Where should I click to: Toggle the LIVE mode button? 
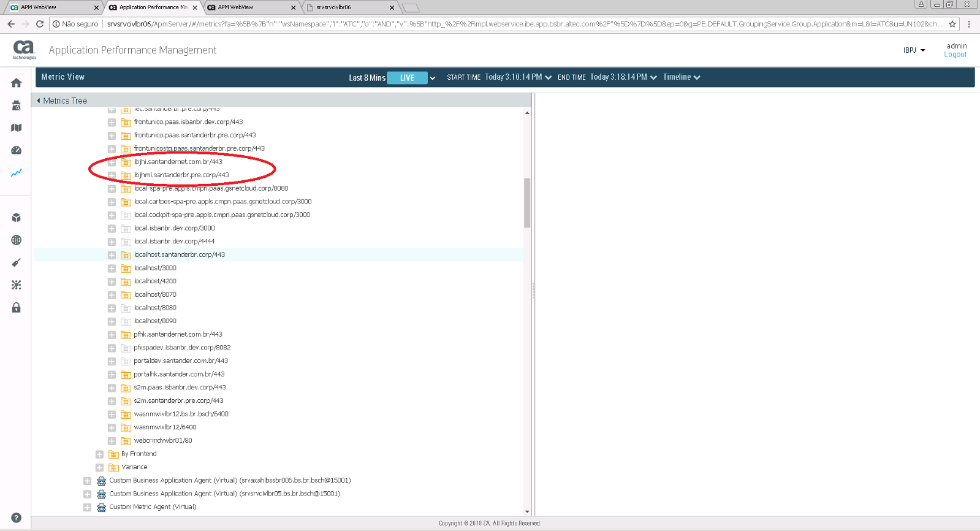407,78
